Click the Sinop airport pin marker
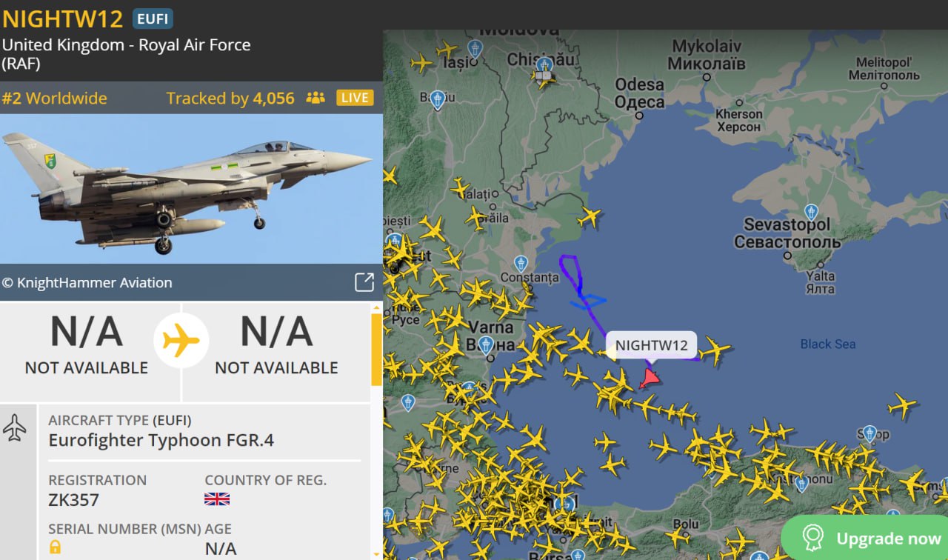948x560 pixels. 869,433
